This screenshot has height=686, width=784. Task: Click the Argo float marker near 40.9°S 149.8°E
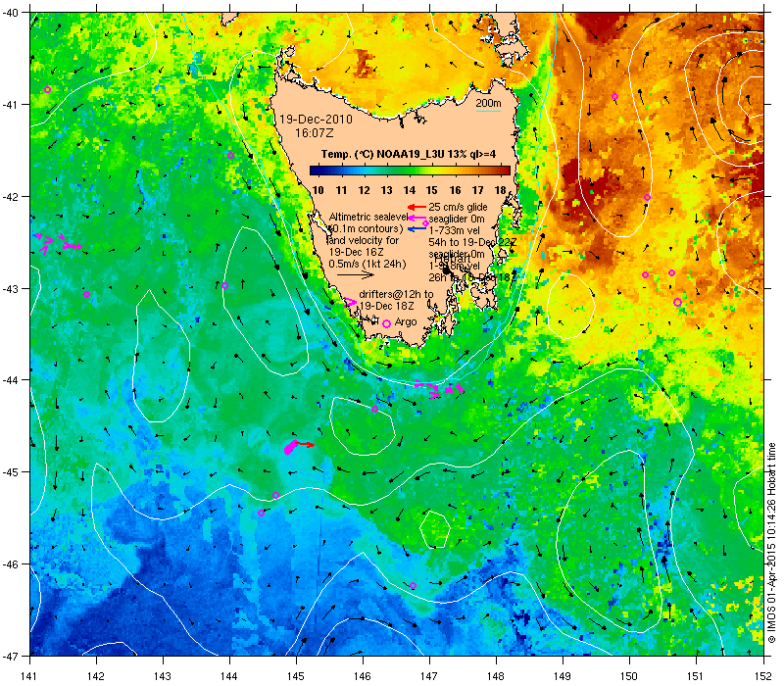tap(615, 96)
